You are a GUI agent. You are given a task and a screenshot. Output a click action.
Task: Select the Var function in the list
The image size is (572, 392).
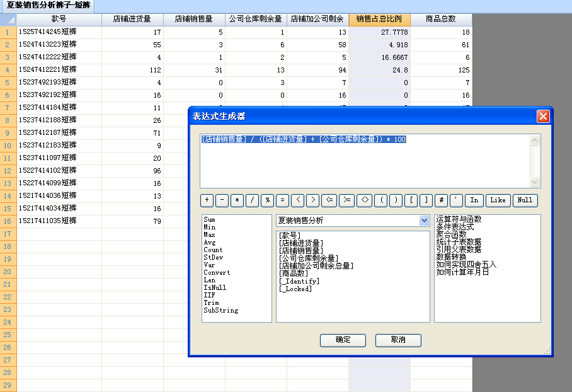click(x=209, y=265)
